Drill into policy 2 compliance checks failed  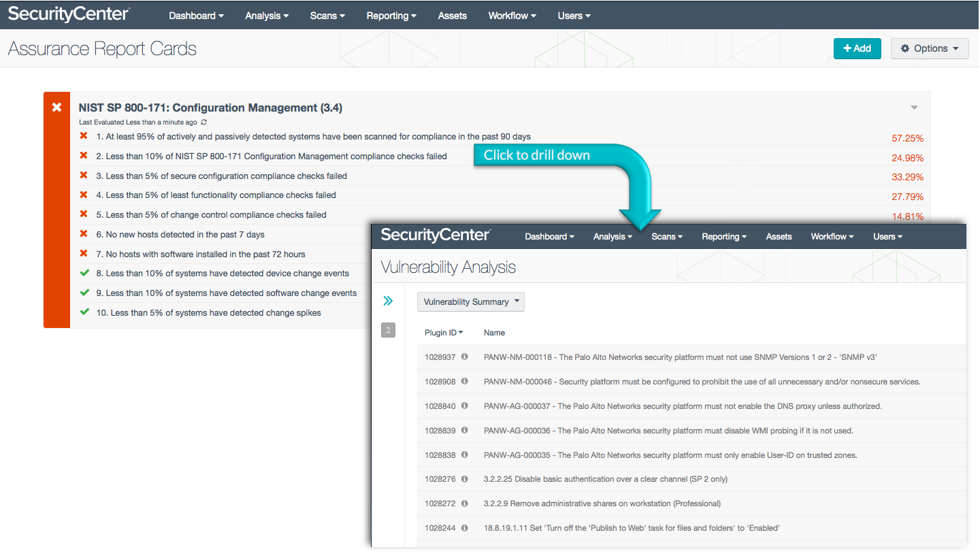(272, 157)
